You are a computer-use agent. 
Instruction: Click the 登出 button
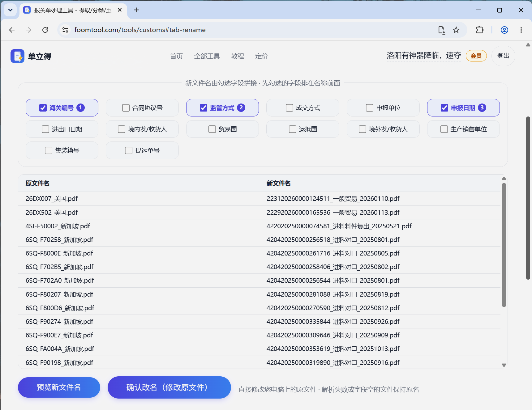click(x=503, y=56)
